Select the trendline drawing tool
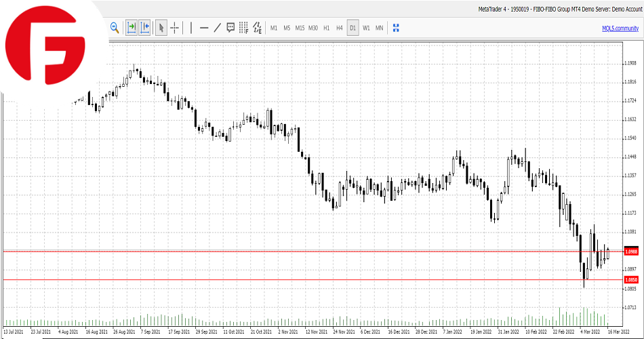The width and height of the screenshot is (644, 339). [217, 28]
